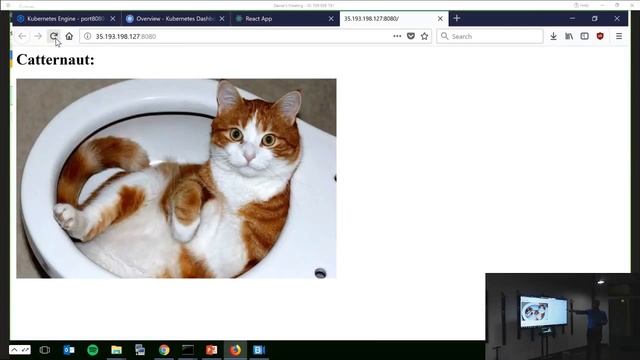The height and width of the screenshot is (360, 640).
Task: Open the Firefox hamburger menu
Action: point(619,36)
